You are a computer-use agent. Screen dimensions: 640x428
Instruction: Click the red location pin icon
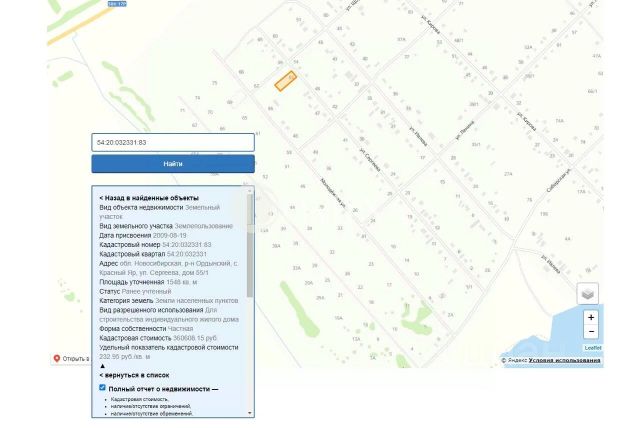pyautogui.click(x=57, y=359)
